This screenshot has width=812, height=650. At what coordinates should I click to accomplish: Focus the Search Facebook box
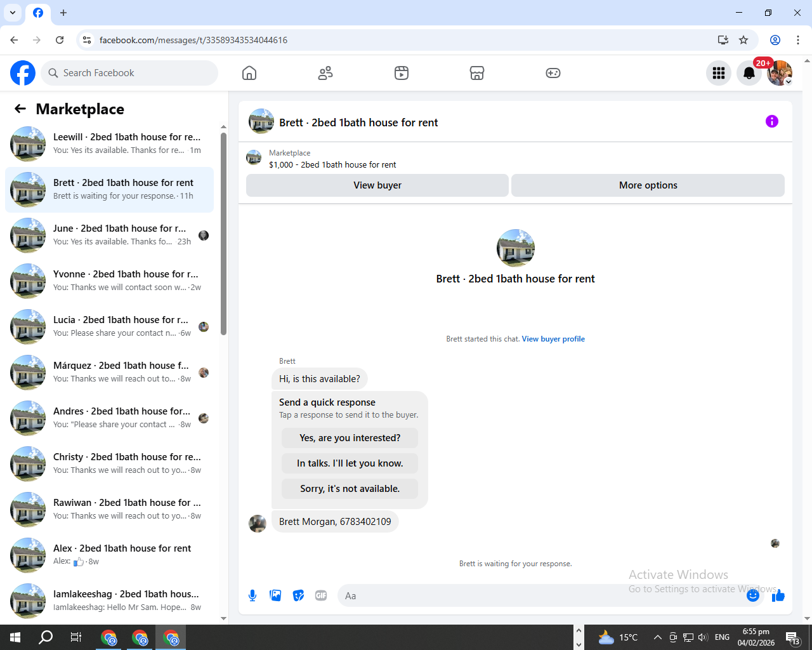pos(129,73)
